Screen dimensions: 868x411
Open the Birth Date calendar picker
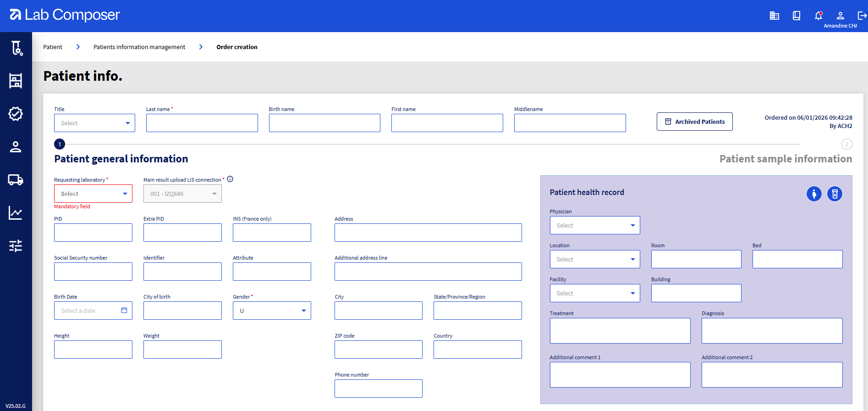tap(124, 311)
